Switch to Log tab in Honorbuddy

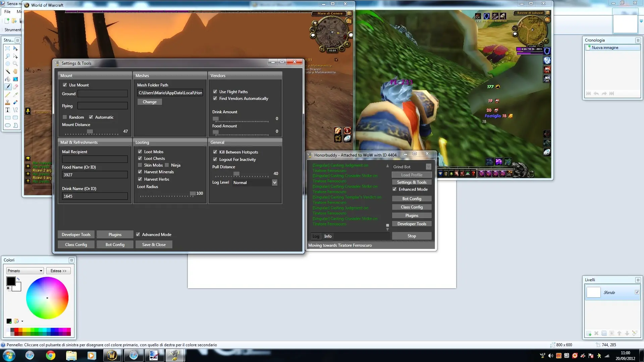pyautogui.click(x=316, y=236)
